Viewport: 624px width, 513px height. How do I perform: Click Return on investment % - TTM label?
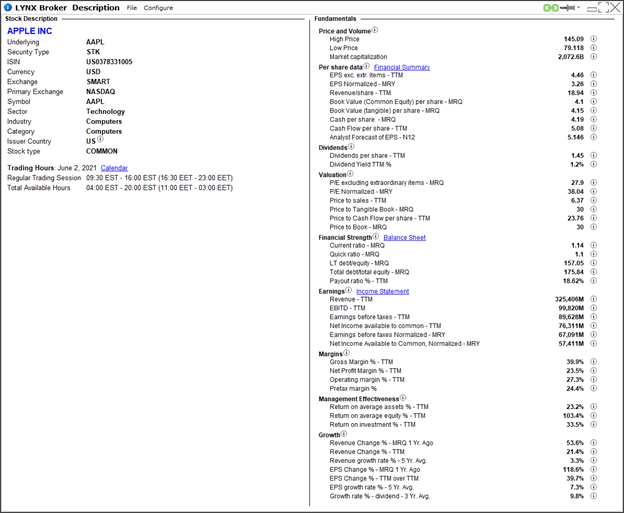372,425
